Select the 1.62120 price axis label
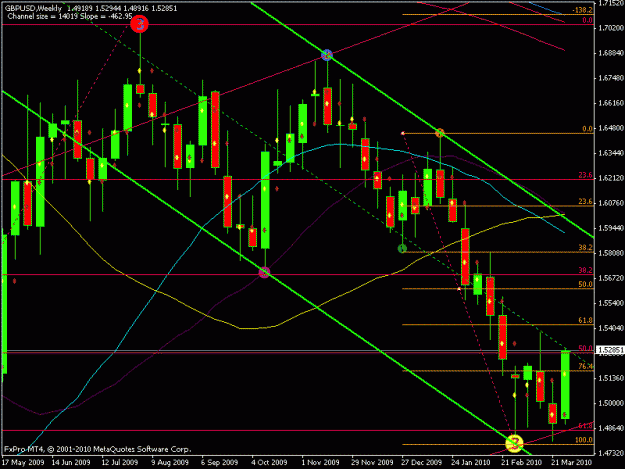Viewport: 625px width, 469px height. (611, 178)
